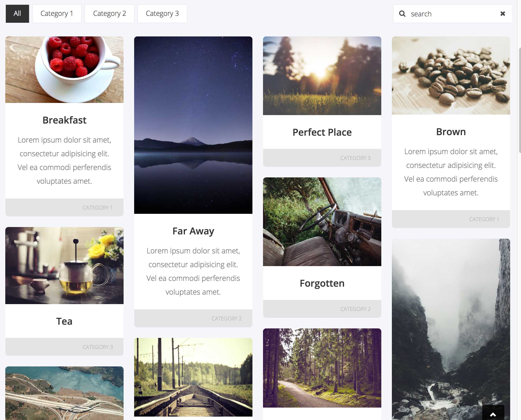Viewport: 521px width, 420px height.
Task: Filter by Category 1
Action: point(57,13)
